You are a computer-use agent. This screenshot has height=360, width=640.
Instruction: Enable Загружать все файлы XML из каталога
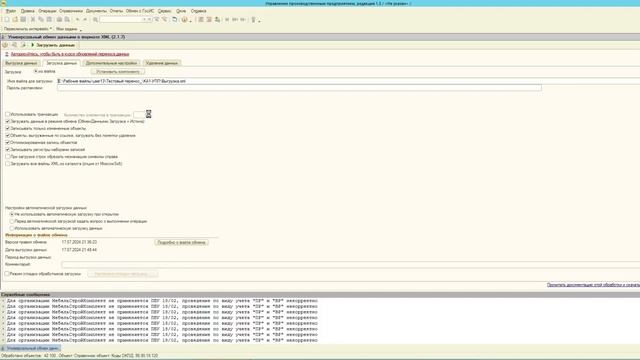7,163
